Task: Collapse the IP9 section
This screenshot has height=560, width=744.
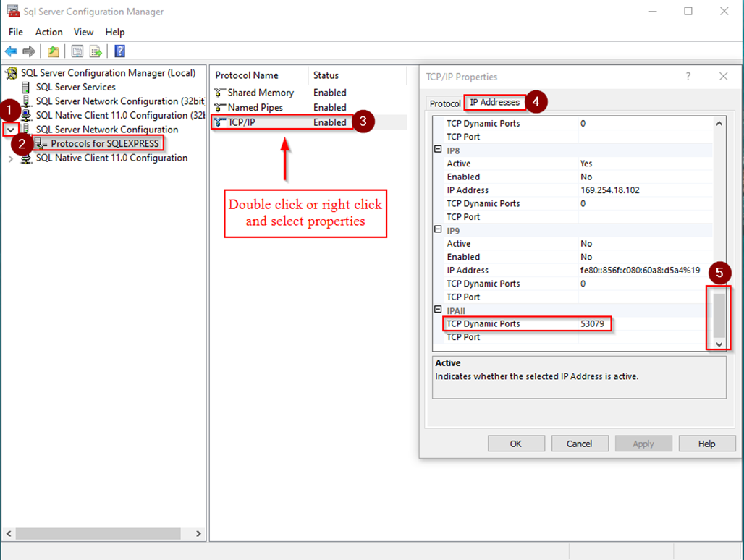Action: [x=439, y=230]
